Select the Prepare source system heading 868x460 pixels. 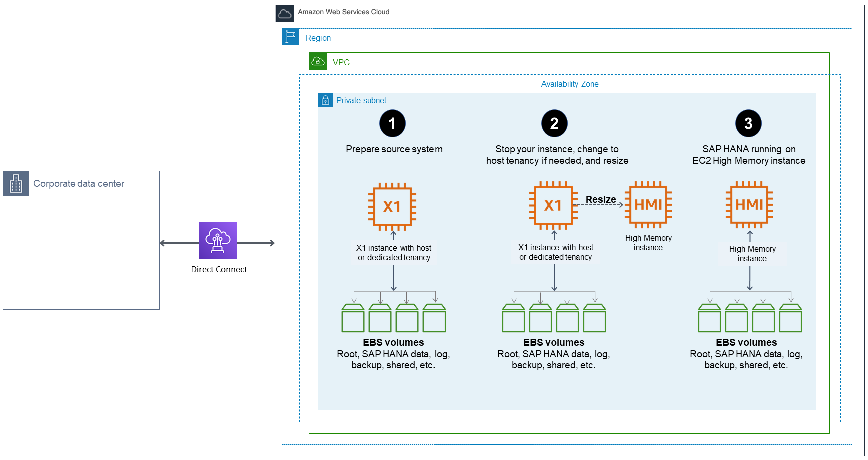pyautogui.click(x=394, y=149)
